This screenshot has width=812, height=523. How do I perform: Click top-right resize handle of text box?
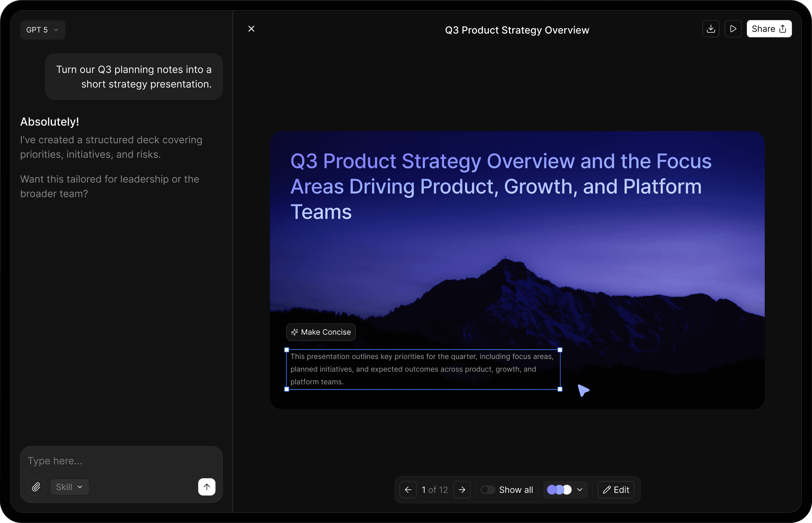(560, 350)
